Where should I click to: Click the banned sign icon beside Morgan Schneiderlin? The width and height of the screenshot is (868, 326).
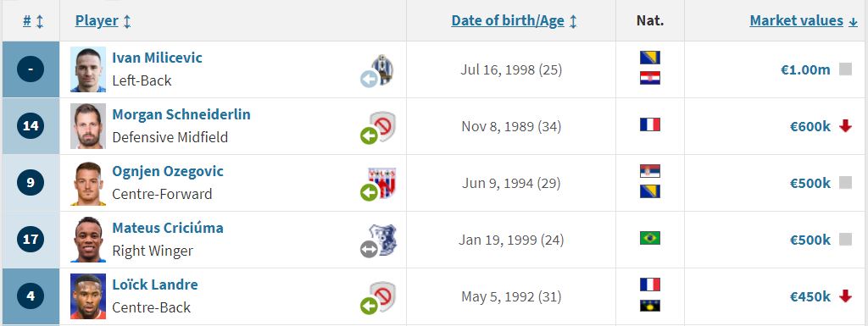(382, 126)
